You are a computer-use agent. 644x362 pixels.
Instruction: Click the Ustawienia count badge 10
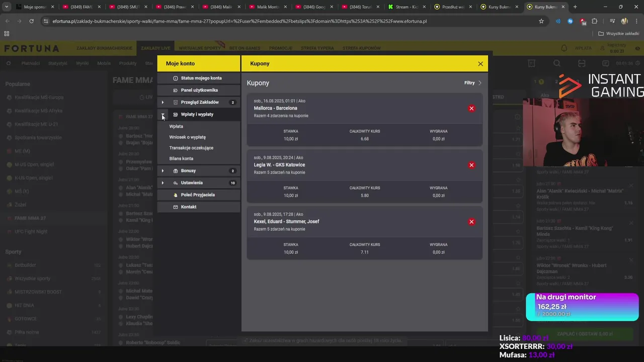point(232,183)
